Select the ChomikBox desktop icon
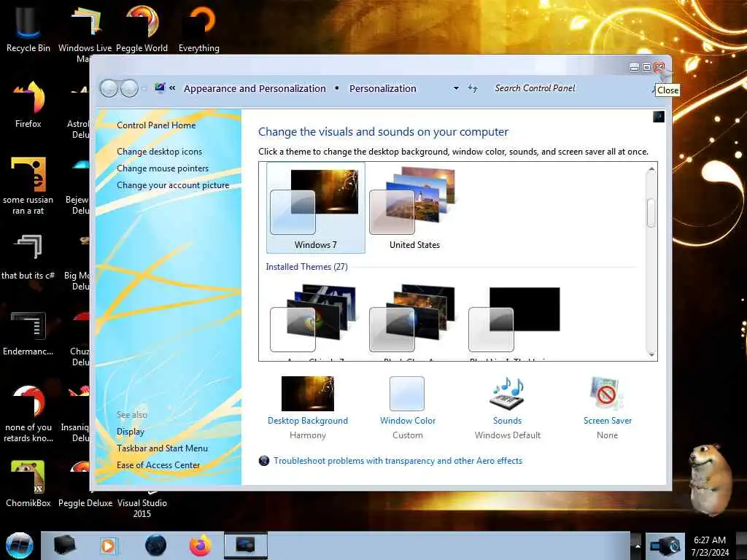Screen dimensions: 747x560 pos(28,484)
